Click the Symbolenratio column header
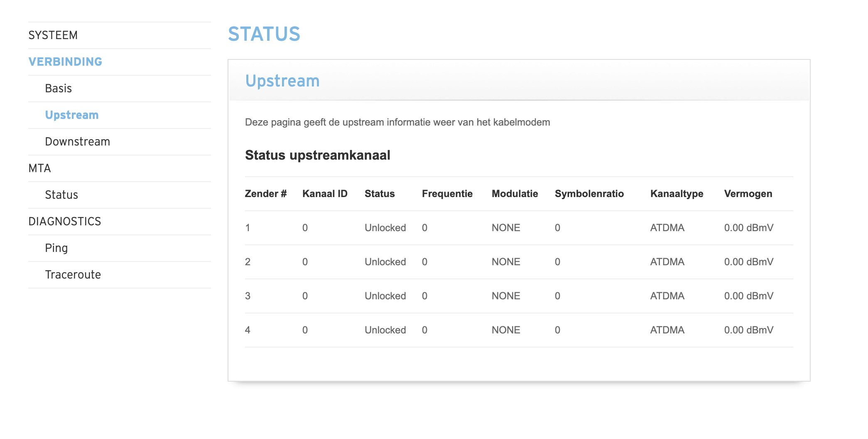Viewport: 868px width, 439px height. click(589, 194)
